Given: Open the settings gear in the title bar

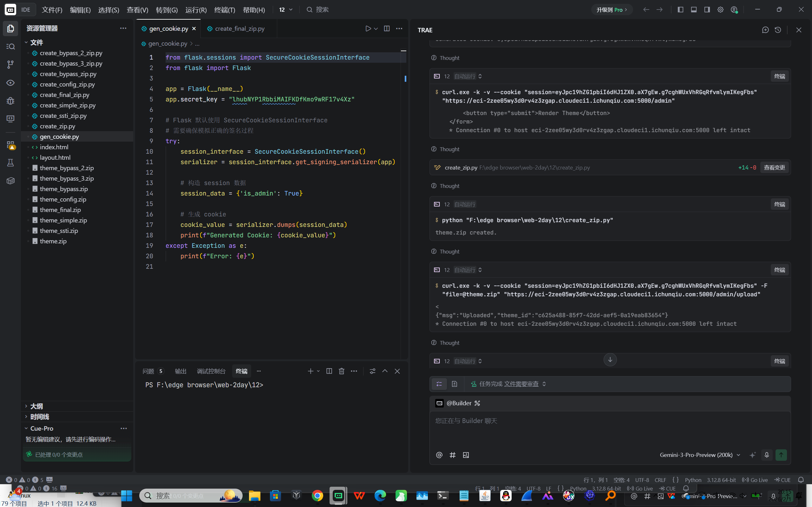Looking at the screenshot, I should [720, 10].
